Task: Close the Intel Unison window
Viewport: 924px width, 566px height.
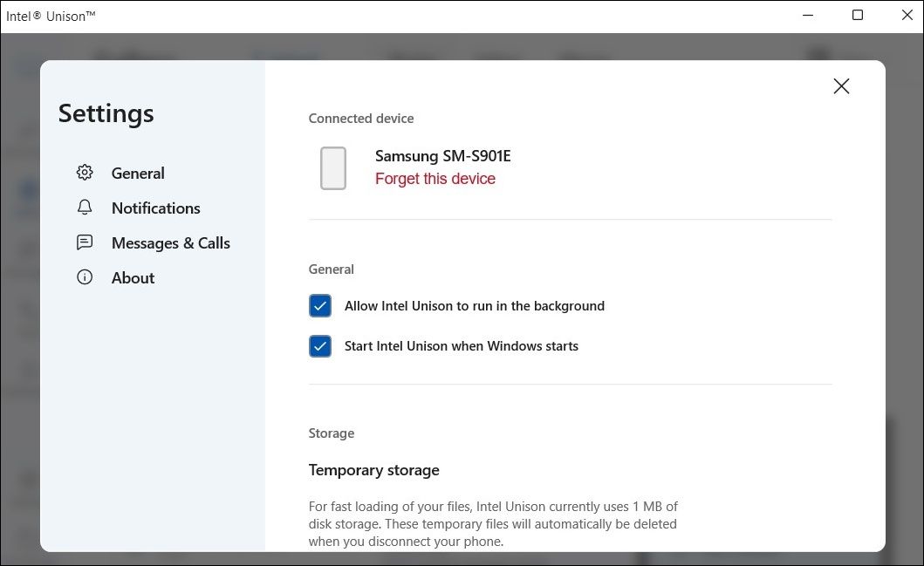Action: click(x=907, y=16)
